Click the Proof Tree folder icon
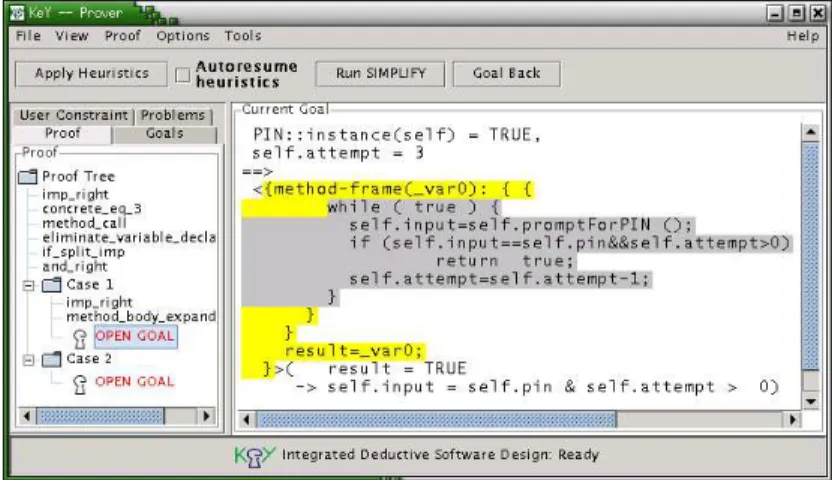The height and width of the screenshot is (480, 832). pyautogui.click(x=28, y=176)
